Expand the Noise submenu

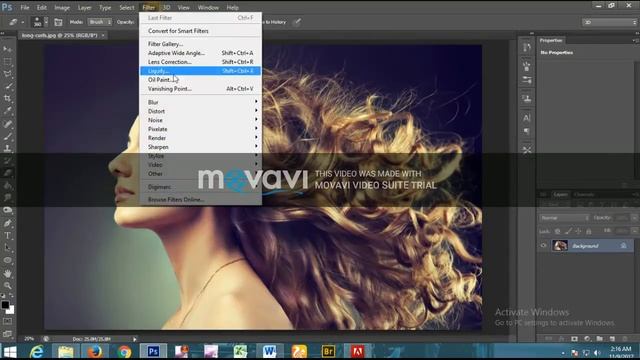pyautogui.click(x=200, y=120)
